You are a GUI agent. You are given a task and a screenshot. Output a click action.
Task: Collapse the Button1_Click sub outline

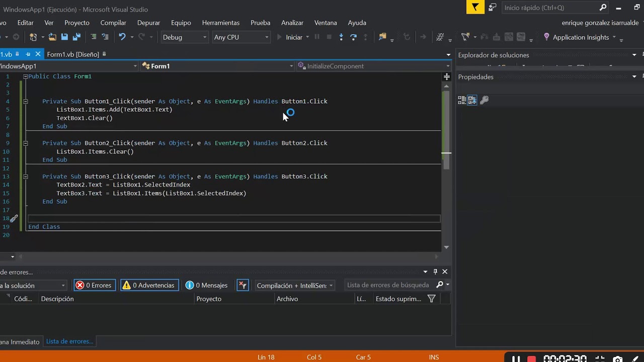click(x=25, y=102)
